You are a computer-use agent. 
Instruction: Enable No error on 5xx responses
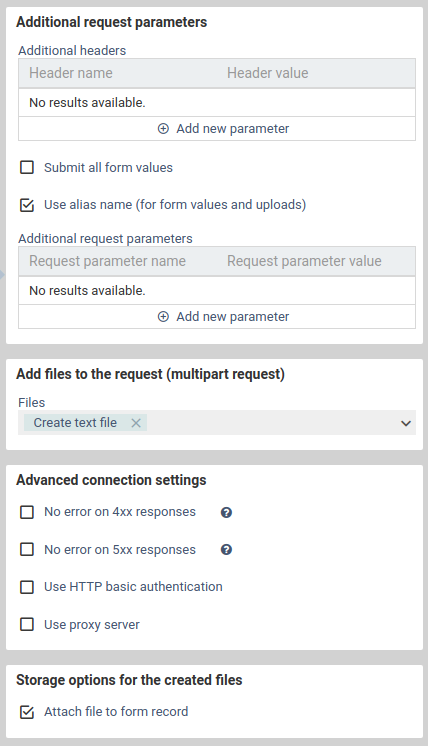27,550
